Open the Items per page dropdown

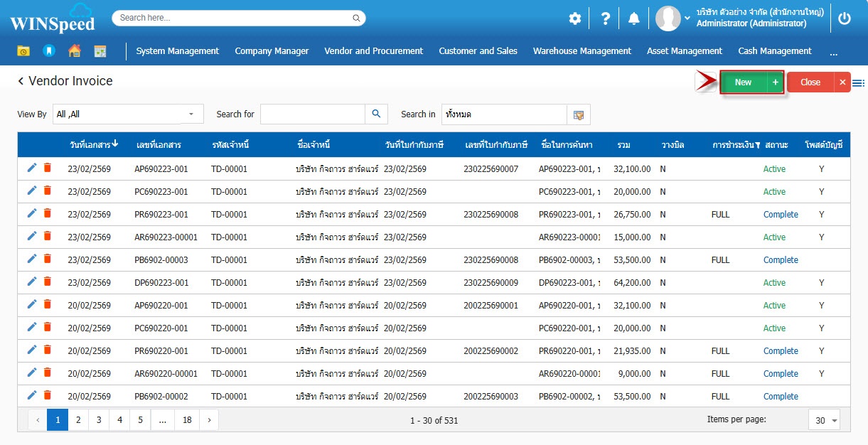coord(824,420)
